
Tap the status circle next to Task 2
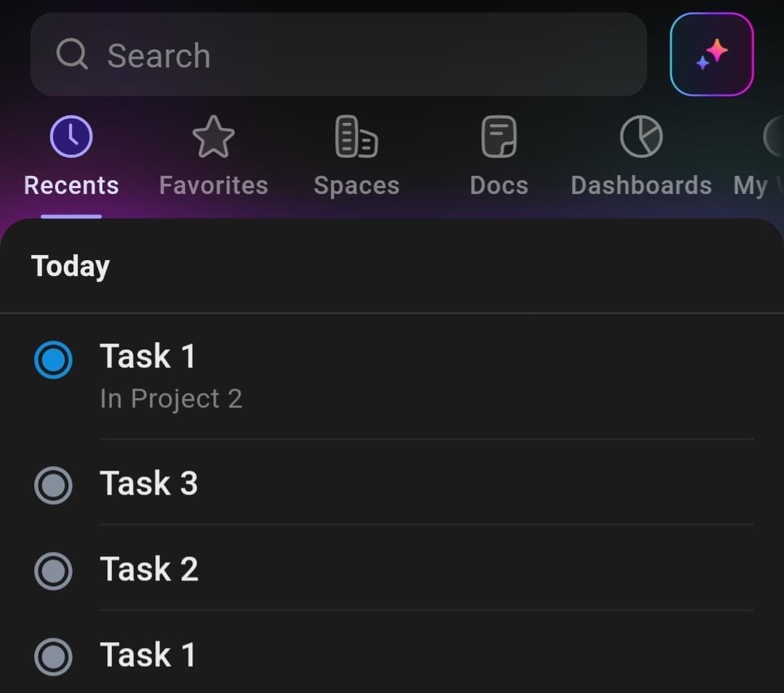click(53, 571)
